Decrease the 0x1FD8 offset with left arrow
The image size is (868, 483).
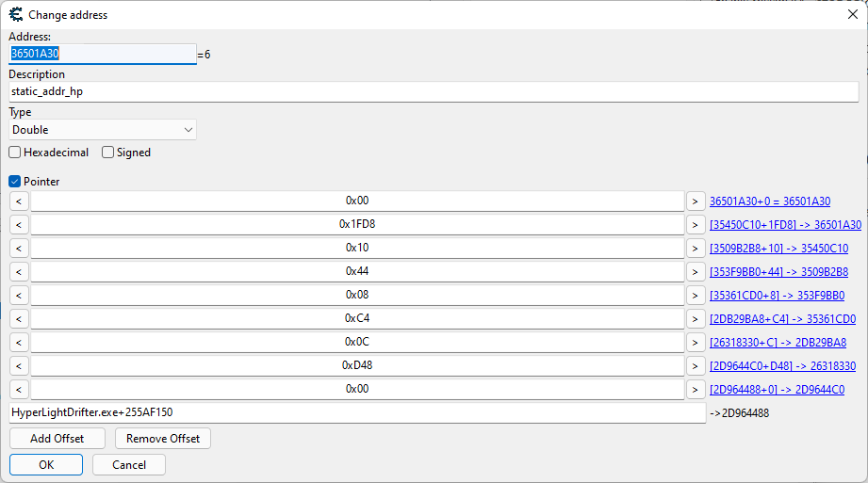19,224
